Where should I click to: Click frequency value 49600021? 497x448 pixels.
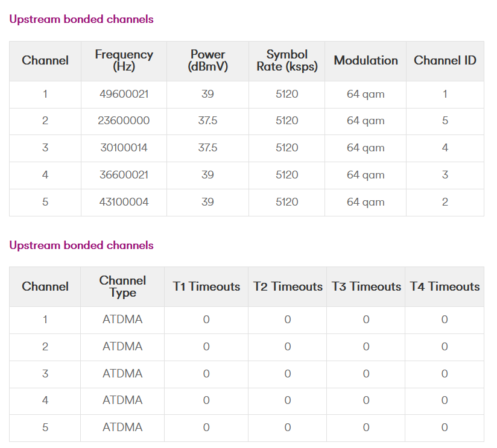[124, 94]
